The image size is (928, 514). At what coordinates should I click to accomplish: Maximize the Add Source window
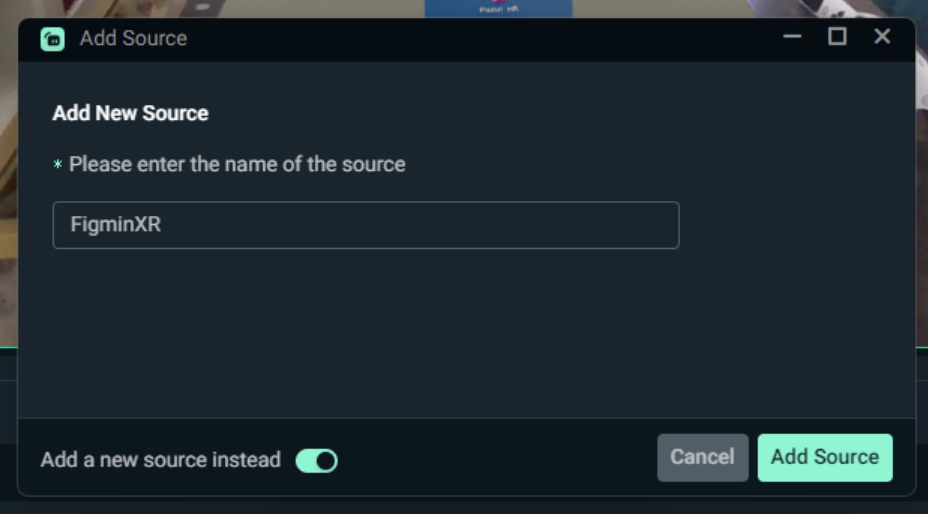pyautogui.click(x=838, y=37)
